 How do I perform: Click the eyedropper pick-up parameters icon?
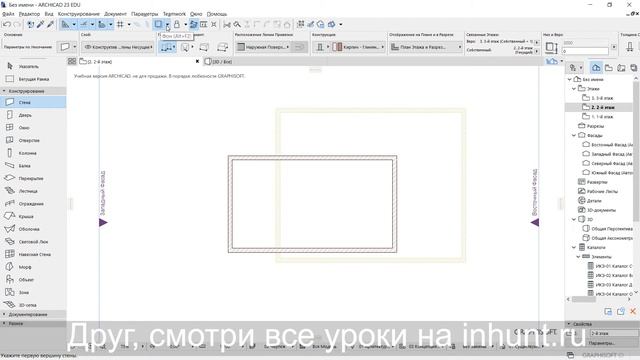40,24
